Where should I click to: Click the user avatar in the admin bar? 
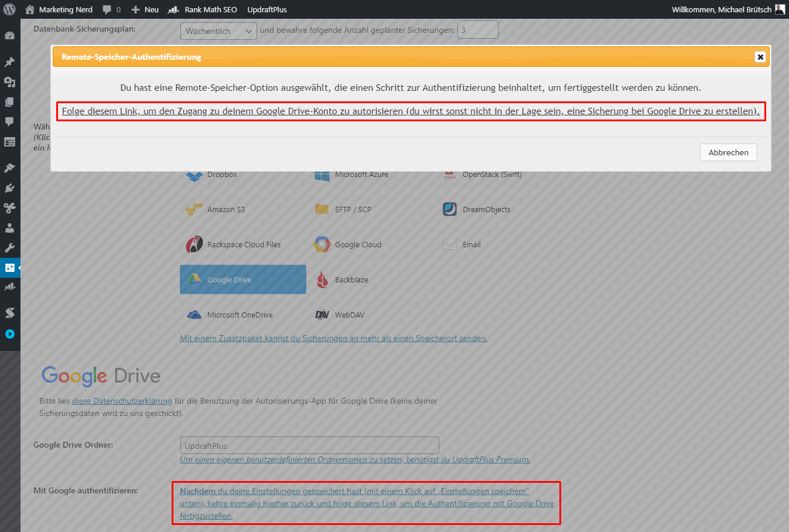(780, 9)
